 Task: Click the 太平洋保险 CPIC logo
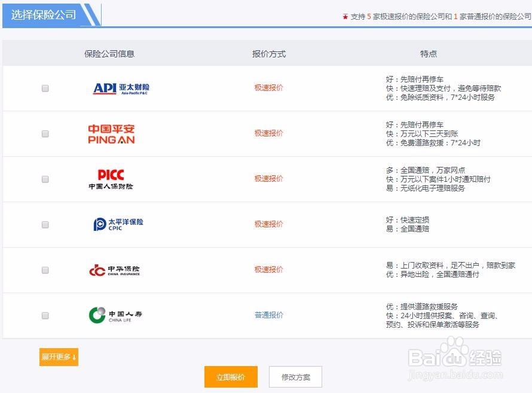[x=118, y=224]
